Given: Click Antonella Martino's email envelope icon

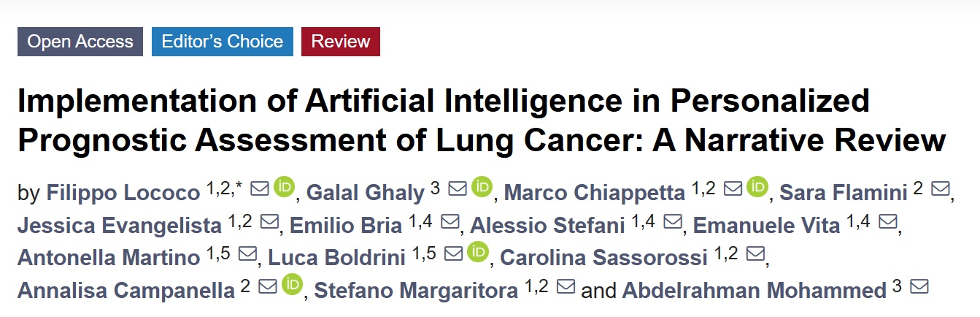Looking at the screenshot, I should (x=248, y=255).
